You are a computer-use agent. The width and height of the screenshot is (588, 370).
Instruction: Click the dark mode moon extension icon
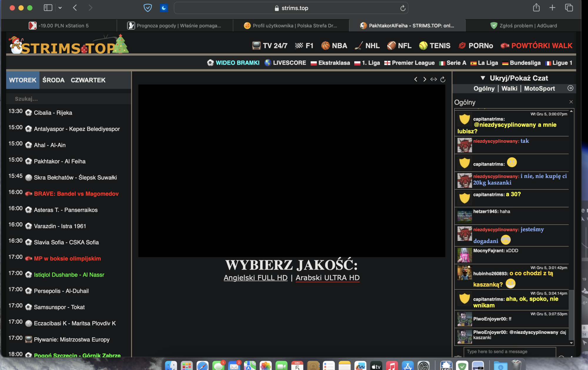coord(164,8)
